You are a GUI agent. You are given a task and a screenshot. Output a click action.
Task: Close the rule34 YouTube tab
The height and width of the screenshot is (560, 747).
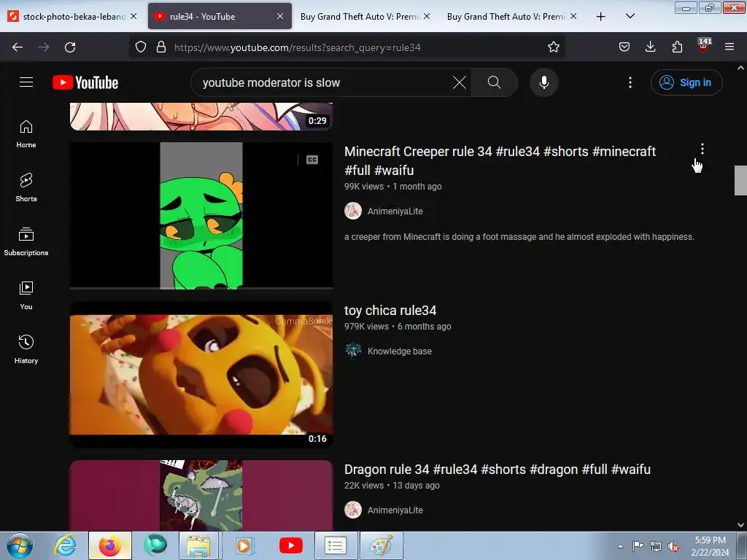coord(280,17)
